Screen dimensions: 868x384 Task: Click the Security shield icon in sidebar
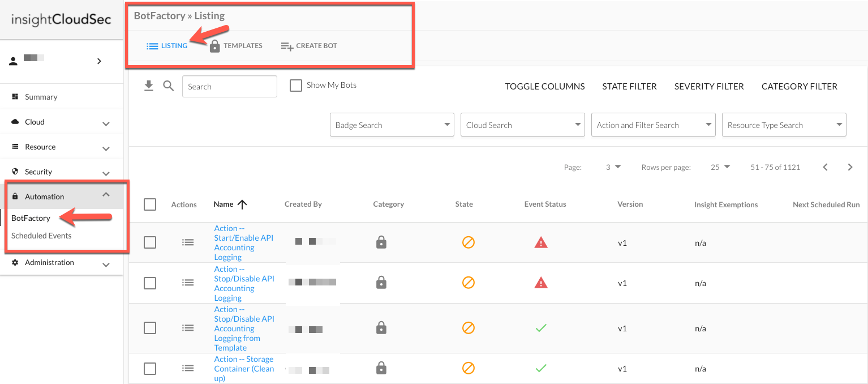point(15,172)
